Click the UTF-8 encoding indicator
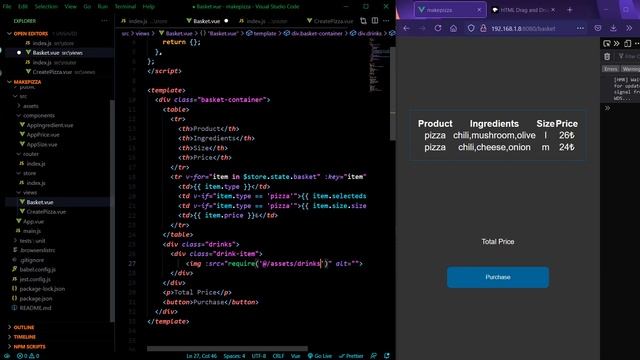Image resolution: width=640 pixels, height=360 pixels. tap(259, 356)
